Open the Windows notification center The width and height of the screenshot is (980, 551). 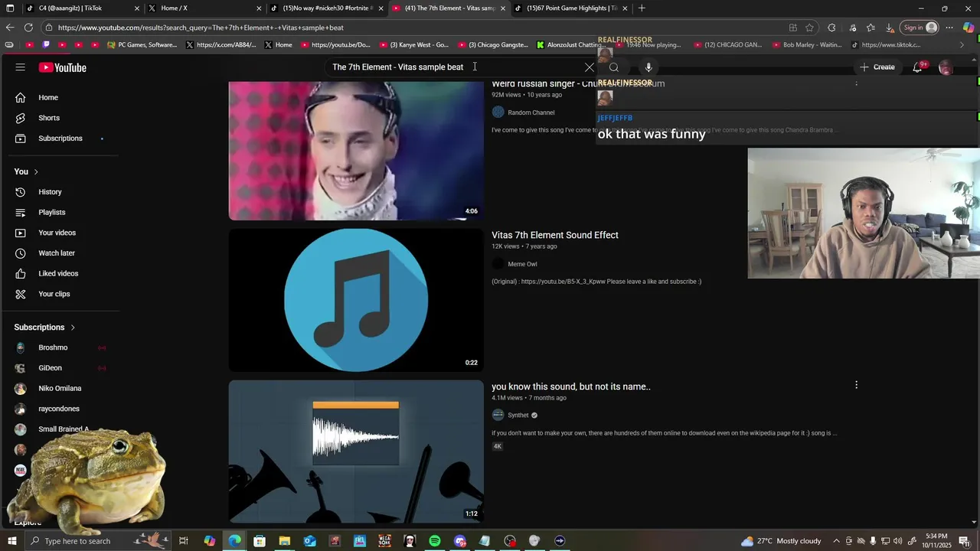point(964,541)
